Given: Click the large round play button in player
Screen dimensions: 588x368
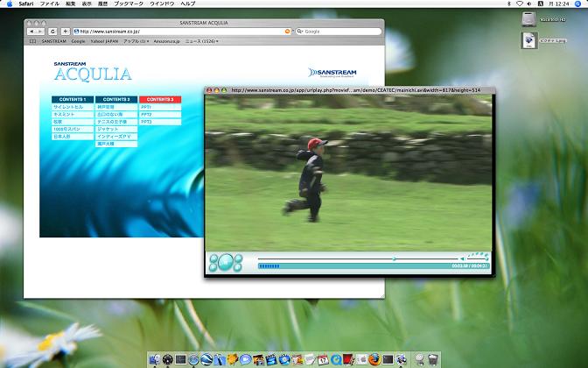Looking at the screenshot, I should click(226, 262).
